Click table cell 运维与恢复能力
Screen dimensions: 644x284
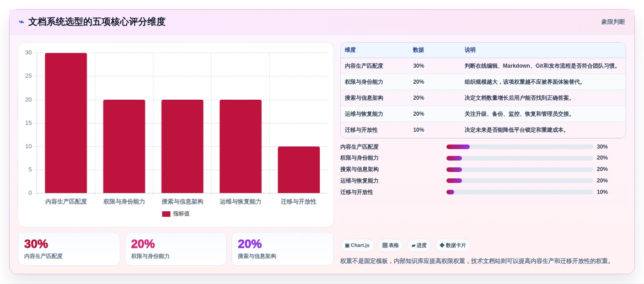(364, 114)
